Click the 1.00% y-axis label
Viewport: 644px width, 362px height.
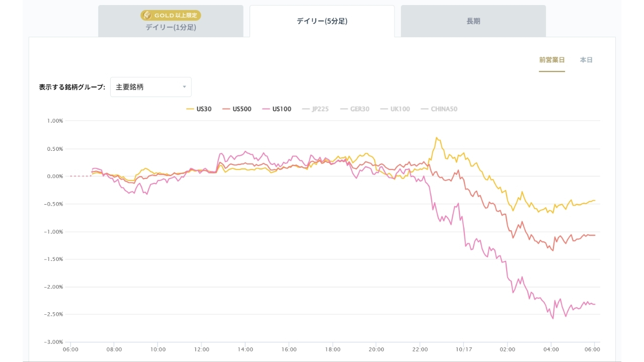pyautogui.click(x=55, y=121)
